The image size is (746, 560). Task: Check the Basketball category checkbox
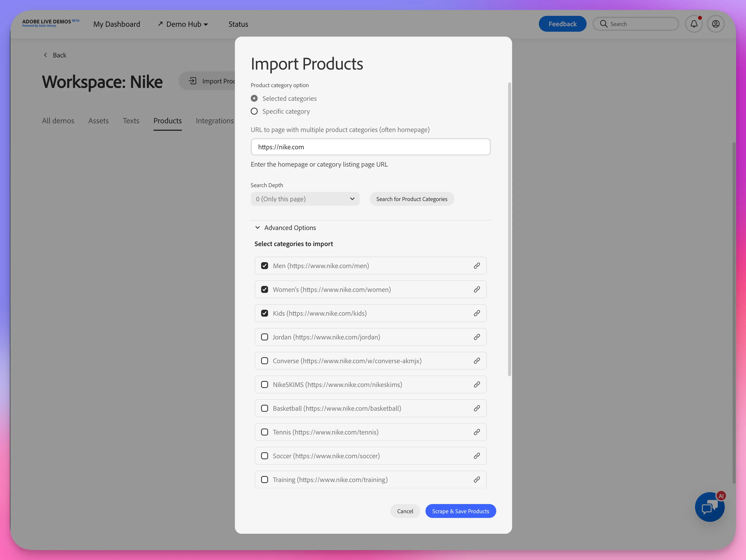(x=265, y=408)
